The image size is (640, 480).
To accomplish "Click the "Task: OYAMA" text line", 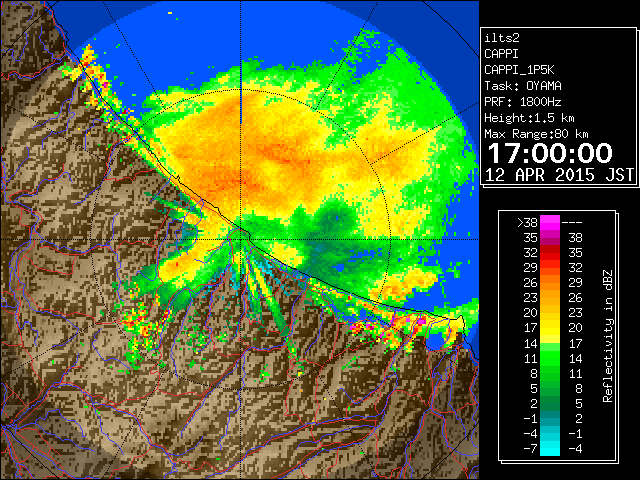I will [523, 86].
